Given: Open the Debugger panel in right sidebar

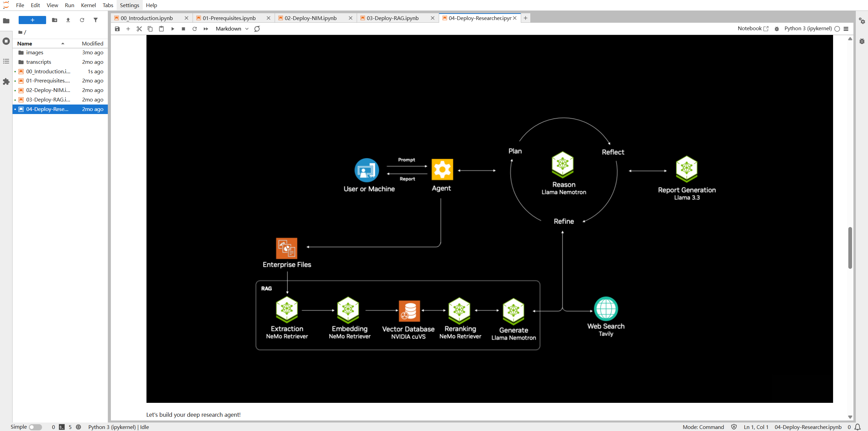Looking at the screenshot, I should click(x=862, y=41).
